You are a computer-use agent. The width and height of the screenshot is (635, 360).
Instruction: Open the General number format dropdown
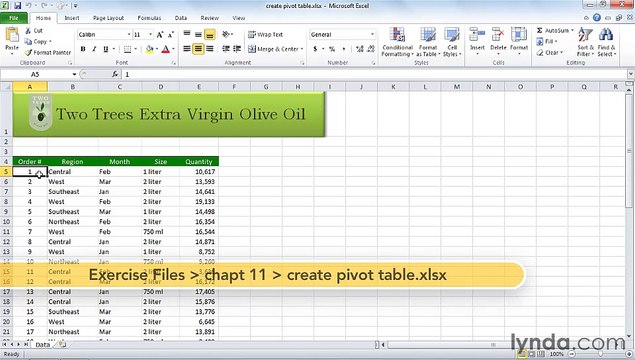coord(372,34)
